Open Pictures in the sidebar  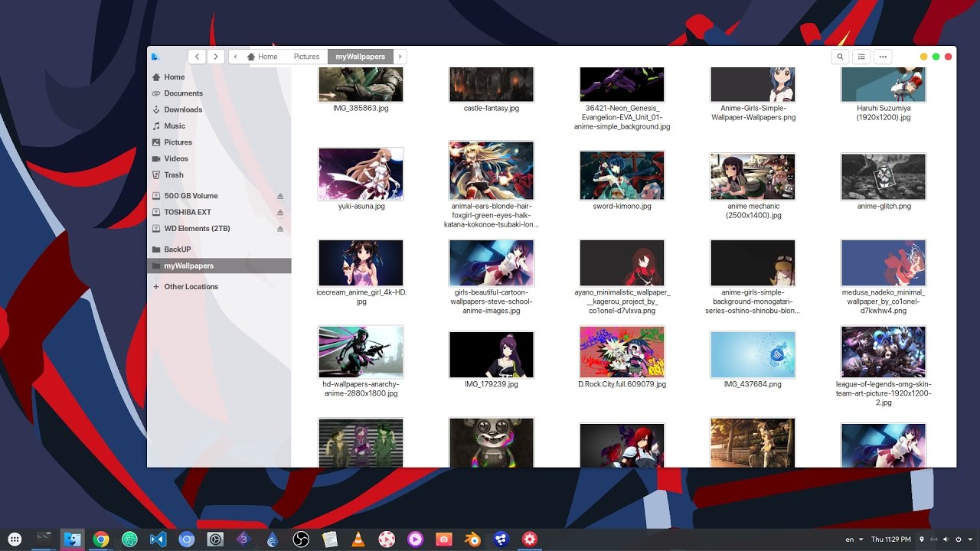(219, 142)
